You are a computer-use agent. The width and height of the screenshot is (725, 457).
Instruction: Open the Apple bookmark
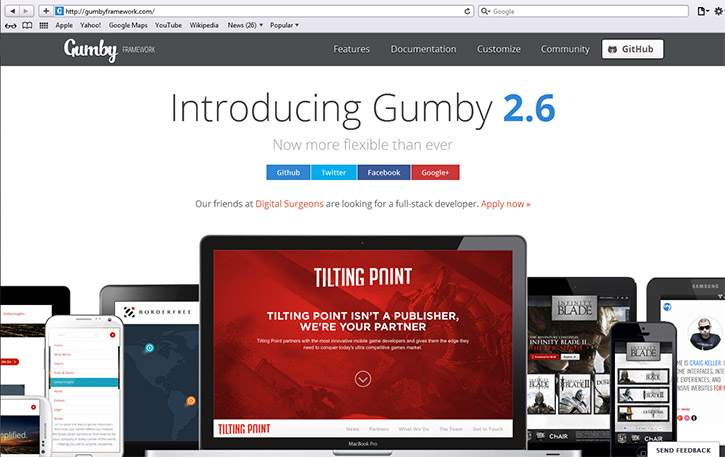(64, 25)
